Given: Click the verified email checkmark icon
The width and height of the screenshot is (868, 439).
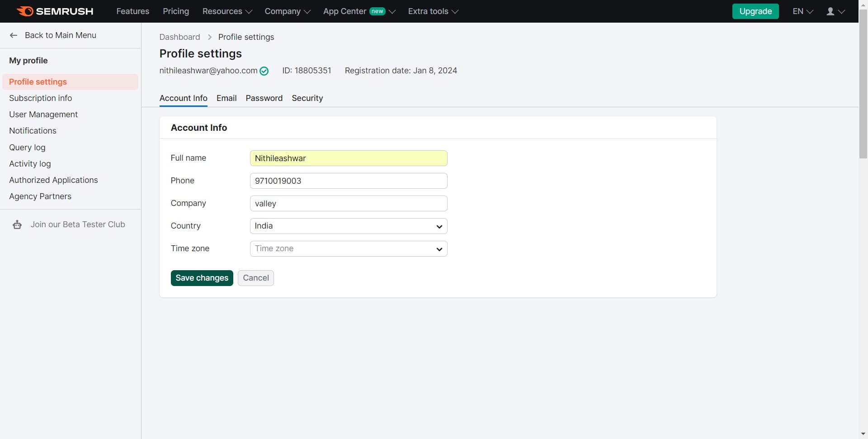Looking at the screenshot, I should click(x=264, y=71).
